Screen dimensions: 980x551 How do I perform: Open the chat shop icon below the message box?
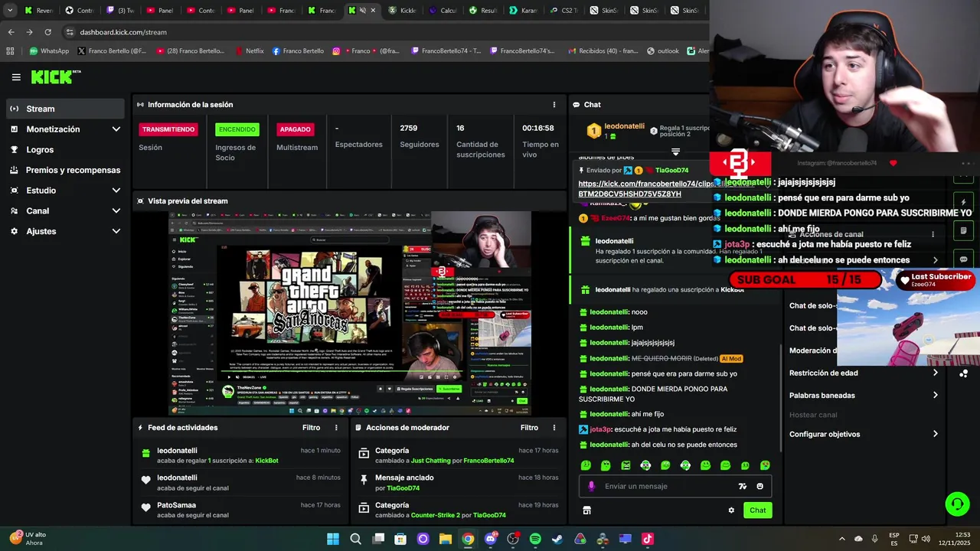(586, 510)
